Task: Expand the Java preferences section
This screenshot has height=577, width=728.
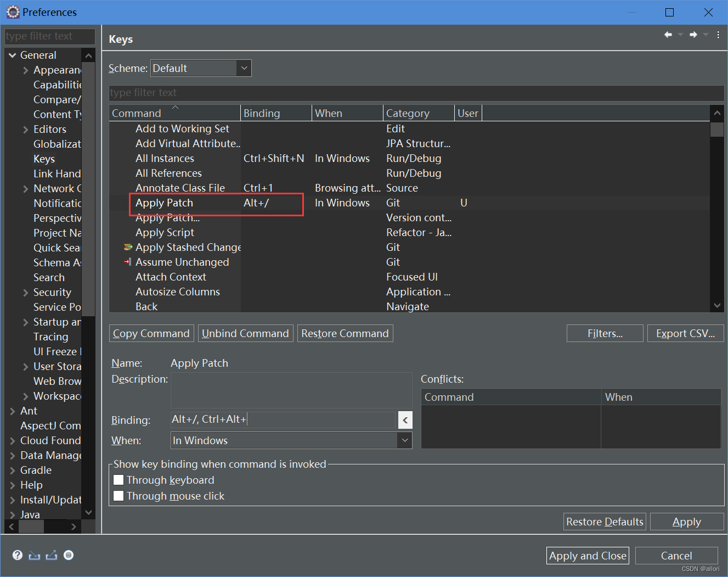Action: (x=14, y=514)
